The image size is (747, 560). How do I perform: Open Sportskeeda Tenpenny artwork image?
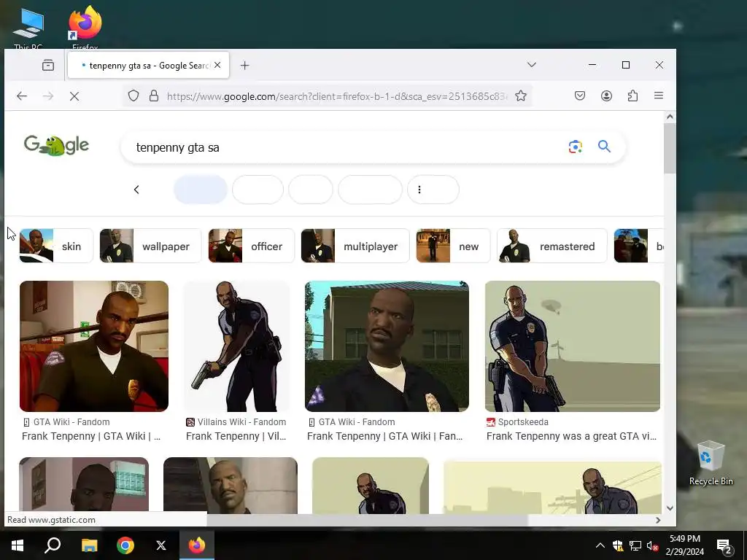pyautogui.click(x=573, y=346)
